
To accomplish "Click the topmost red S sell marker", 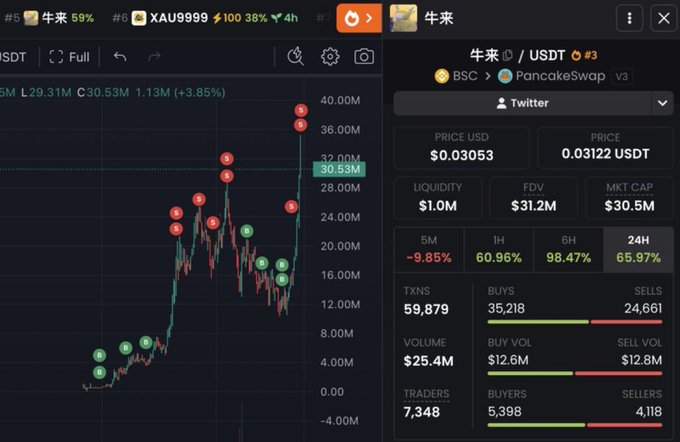I will point(301,110).
